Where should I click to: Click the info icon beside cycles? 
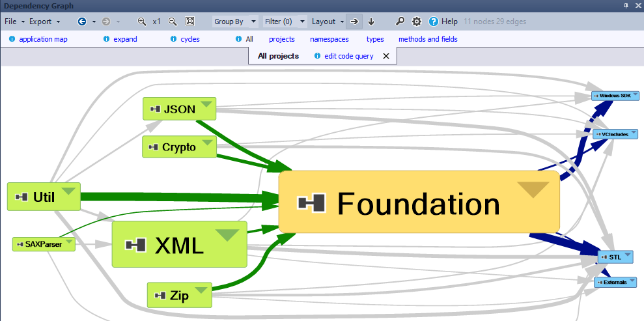point(173,39)
